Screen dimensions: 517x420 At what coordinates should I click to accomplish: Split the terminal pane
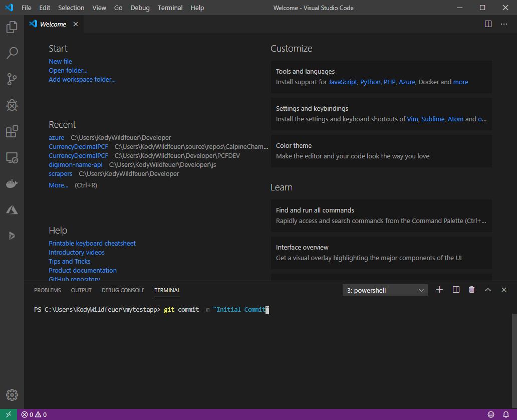456,290
